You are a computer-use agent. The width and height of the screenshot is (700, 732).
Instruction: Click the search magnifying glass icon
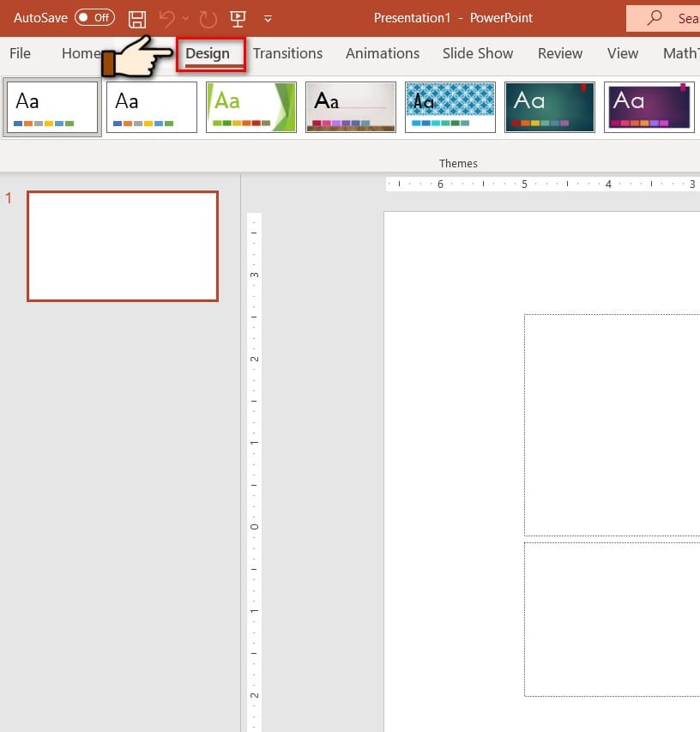pyautogui.click(x=655, y=18)
